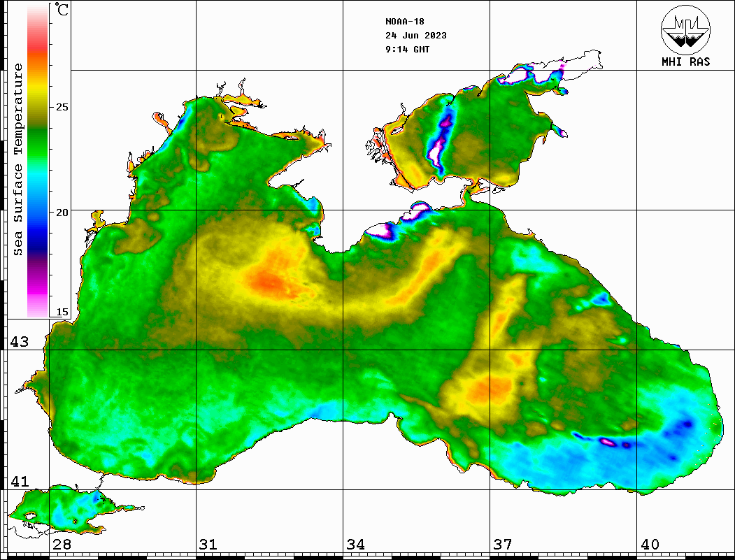Image resolution: width=735 pixels, height=560 pixels.
Task: Click the longitude label 40
Action: [x=650, y=545]
